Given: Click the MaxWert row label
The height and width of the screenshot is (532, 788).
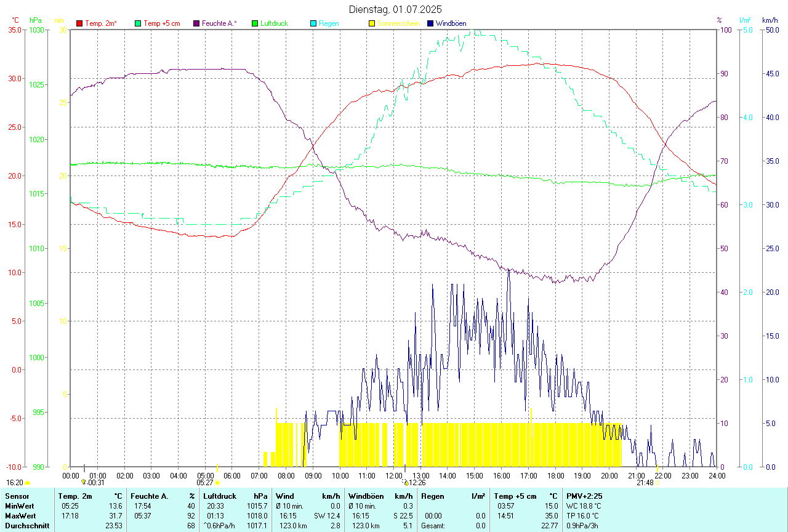Looking at the screenshot, I should [20, 515].
